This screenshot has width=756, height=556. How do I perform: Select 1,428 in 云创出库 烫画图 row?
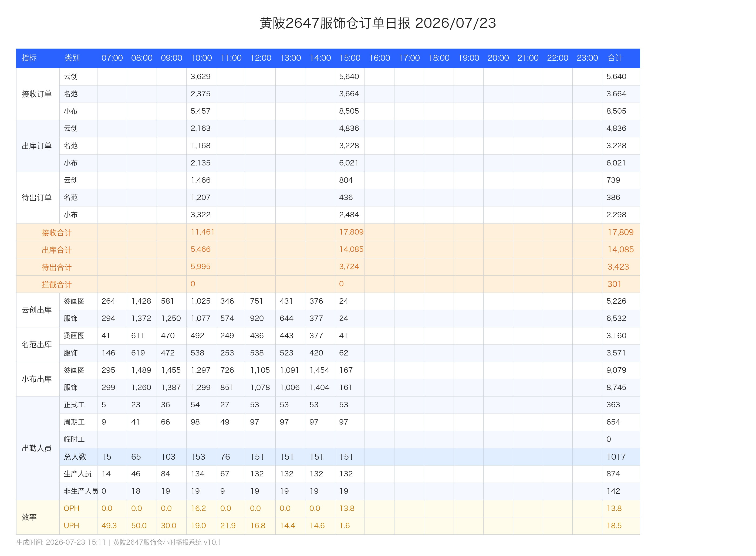(141, 301)
